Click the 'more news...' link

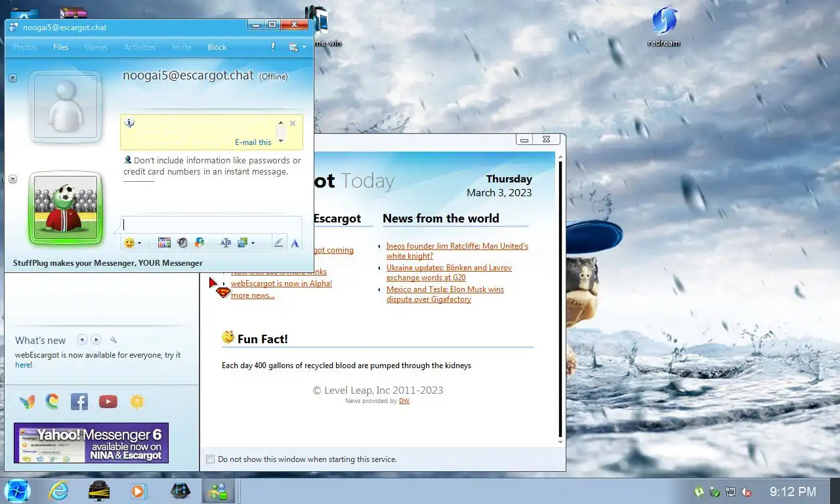(x=253, y=295)
